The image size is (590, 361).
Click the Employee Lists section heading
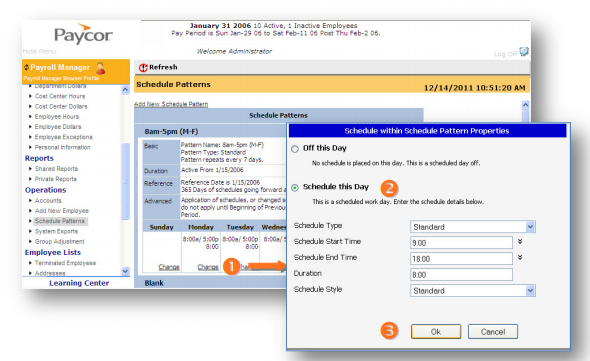(x=53, y=252)
